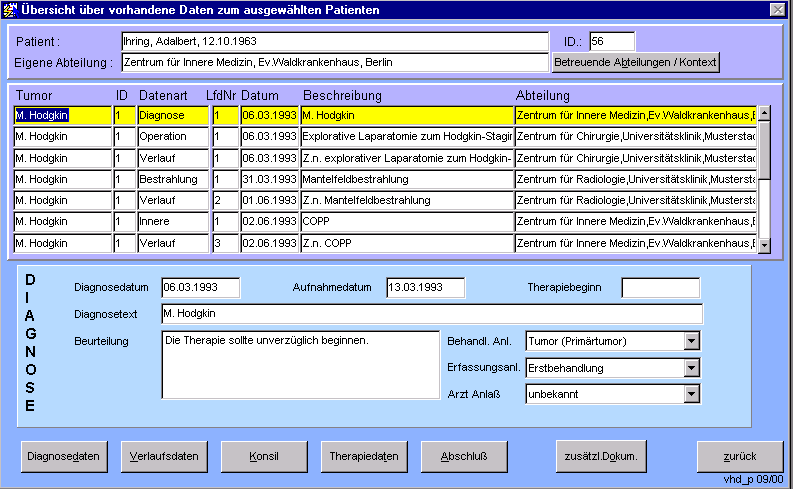Open Verlaufsdaten section
The image size is (793, 489).
click(164, 456)
